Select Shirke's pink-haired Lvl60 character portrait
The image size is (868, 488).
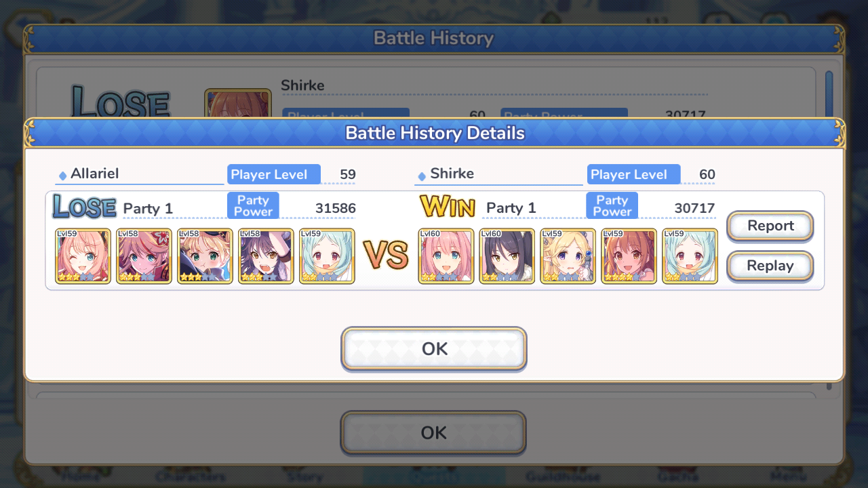click(x=446, y=256)
